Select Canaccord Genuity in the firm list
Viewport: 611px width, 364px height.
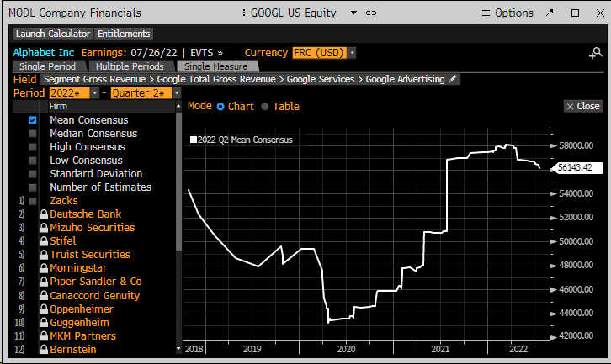95,295
